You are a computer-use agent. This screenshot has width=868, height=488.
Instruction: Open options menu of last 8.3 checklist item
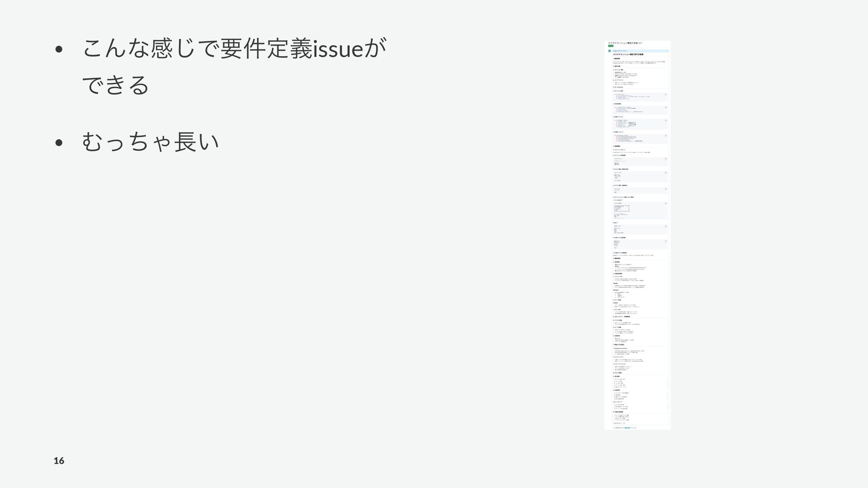pos(667,408)
